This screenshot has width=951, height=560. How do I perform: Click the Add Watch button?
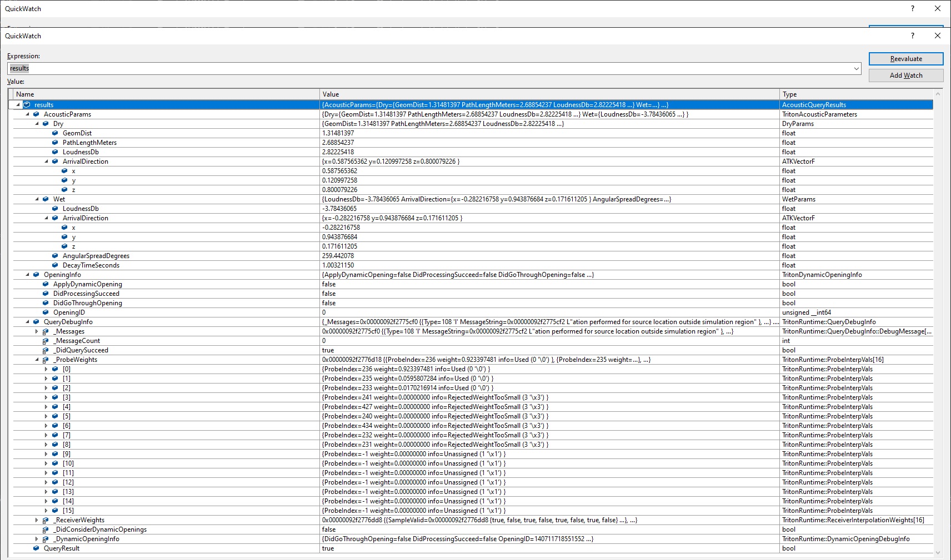click(x=906, y=75)
